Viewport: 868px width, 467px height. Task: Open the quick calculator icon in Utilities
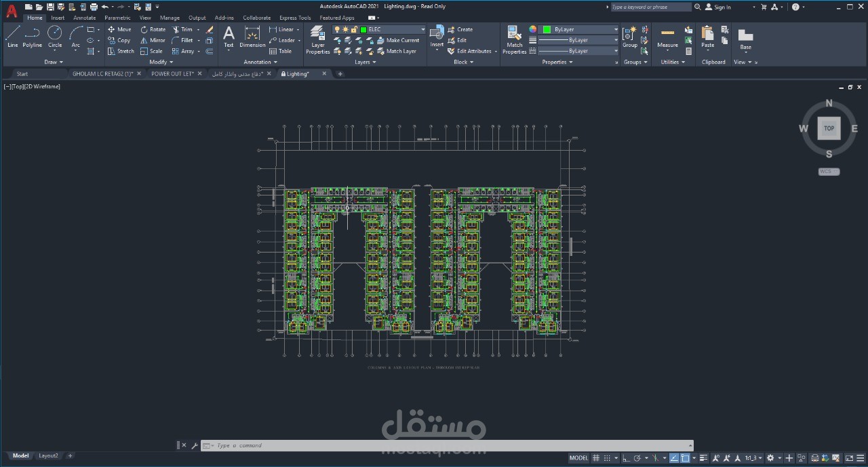coord(688,51)
